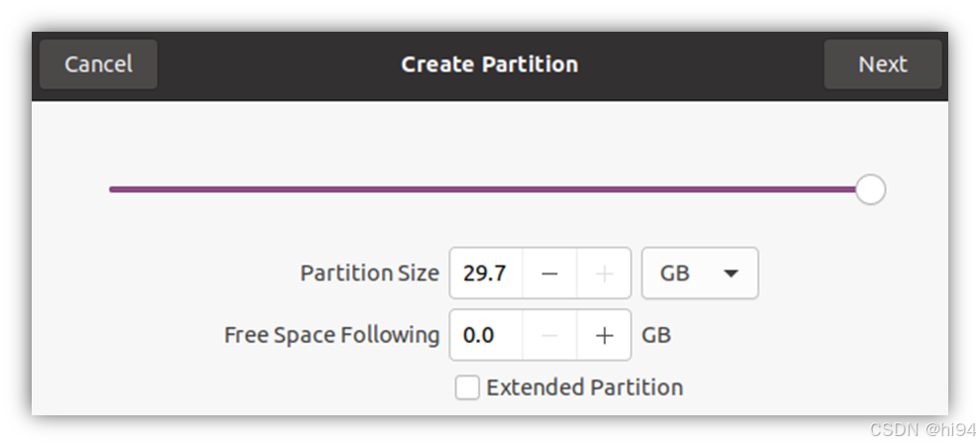The image size is (980, 447).
Task: Click the Free Space Following label
Action: [x=332, y=335]
